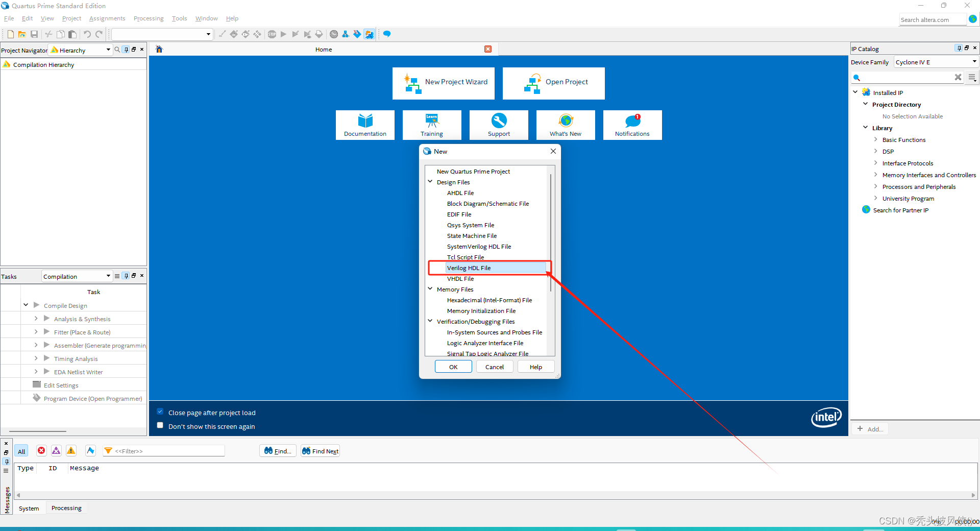Open the Training tile
Image resolution: width=980 pixels, height=531 pixels.
point(432,125)
